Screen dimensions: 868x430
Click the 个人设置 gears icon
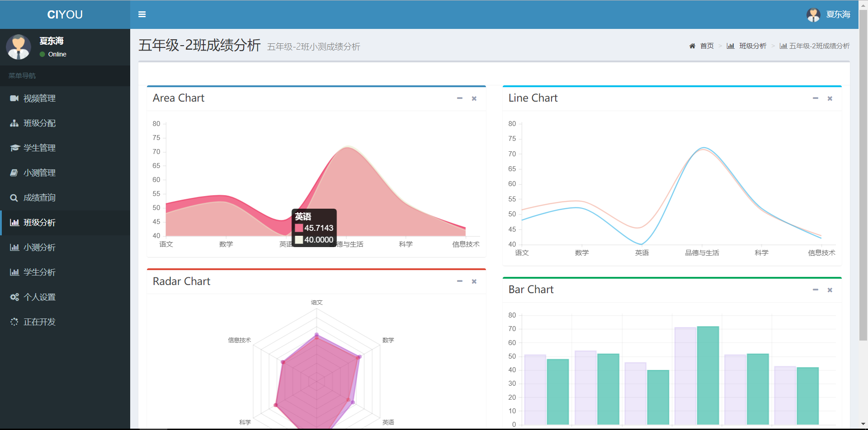pyautogui.click(x=14, y=297)
